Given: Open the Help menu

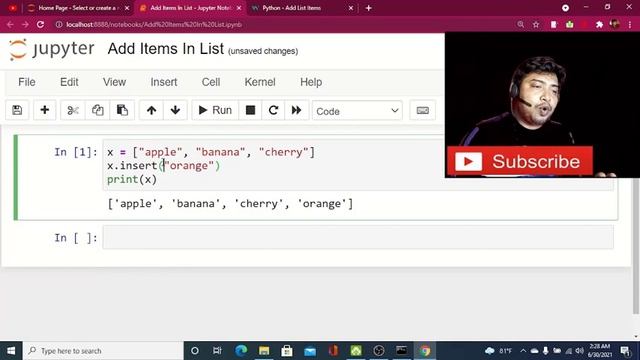Looking at the screenshot, I should coord(311,82).
